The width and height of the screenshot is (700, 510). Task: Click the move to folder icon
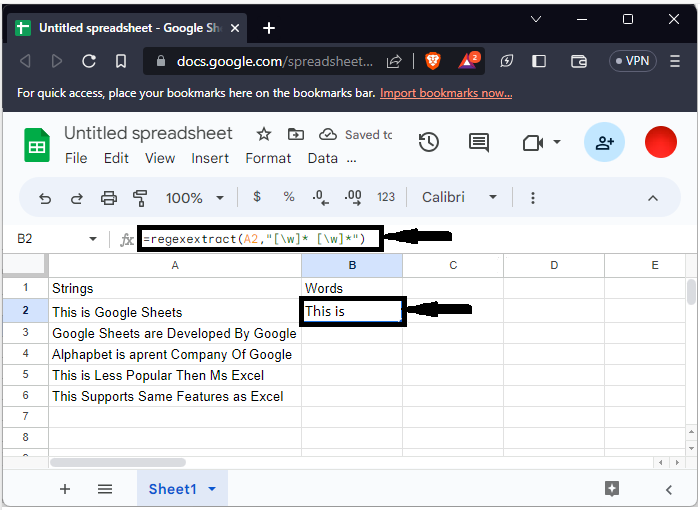295,134
